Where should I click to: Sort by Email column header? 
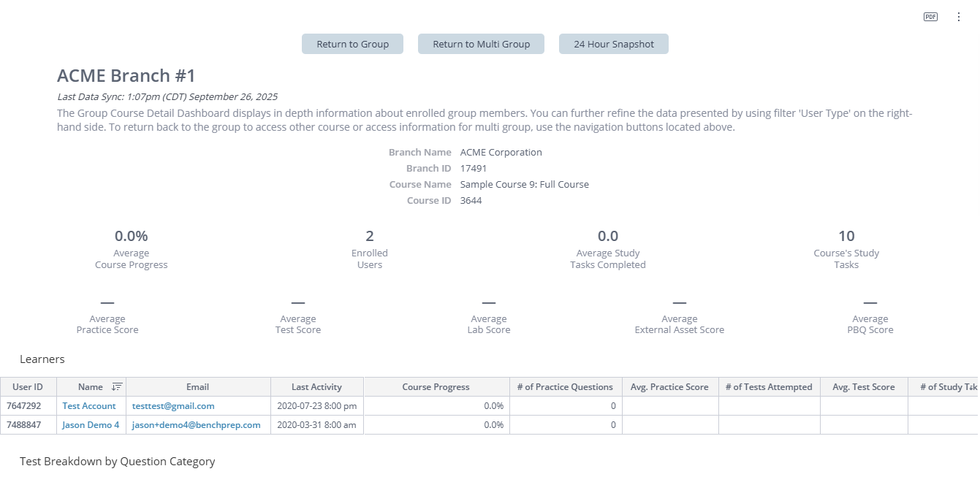click(x=197, y=387)
